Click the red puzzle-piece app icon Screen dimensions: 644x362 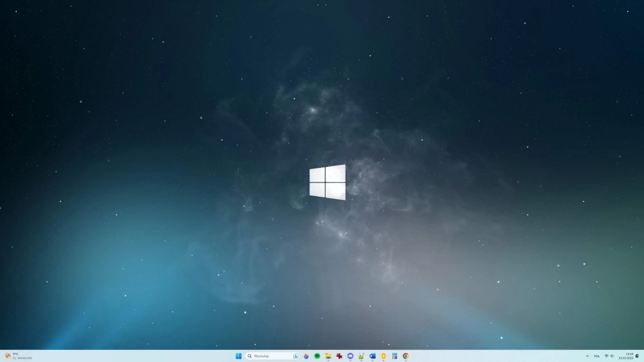click(339, 356)
